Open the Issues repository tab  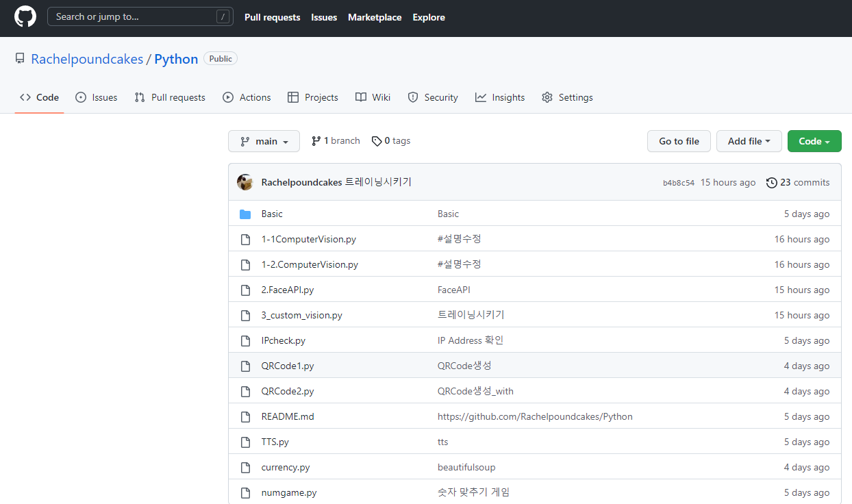(x=96, y=98)
